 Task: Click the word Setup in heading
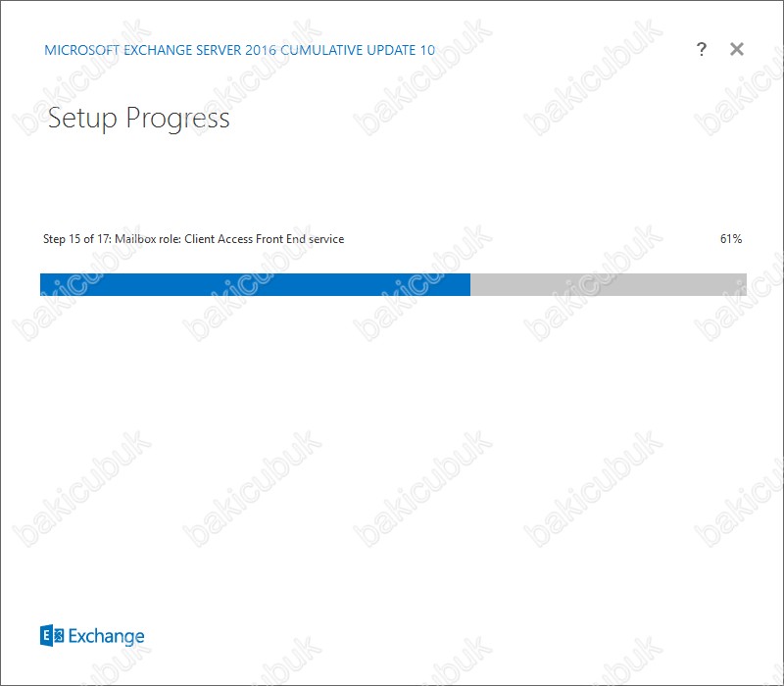[82, 119]
